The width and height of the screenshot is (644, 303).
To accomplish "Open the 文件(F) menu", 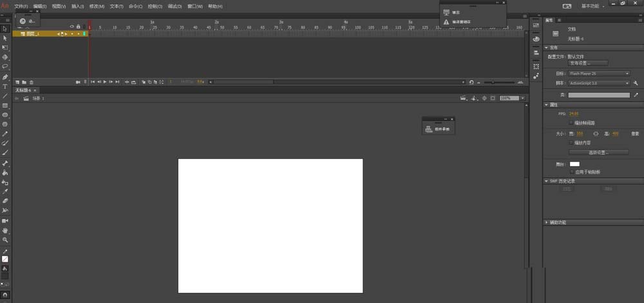I will point(21,6).
